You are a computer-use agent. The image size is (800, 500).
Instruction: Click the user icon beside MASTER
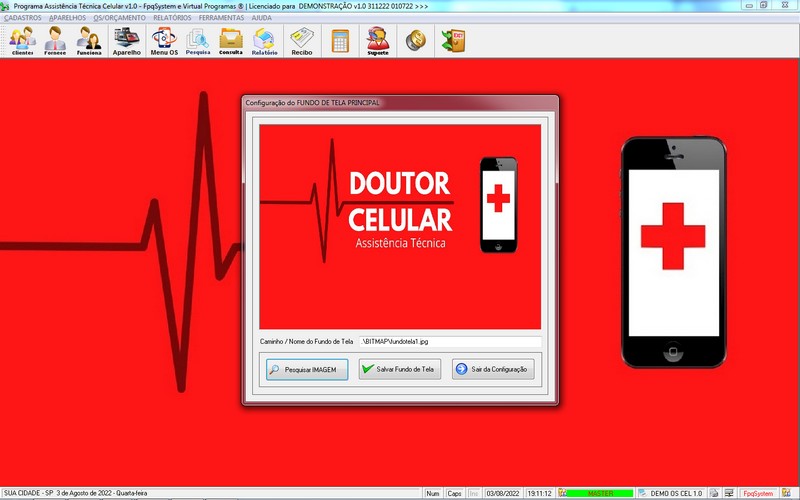[562, 493]
